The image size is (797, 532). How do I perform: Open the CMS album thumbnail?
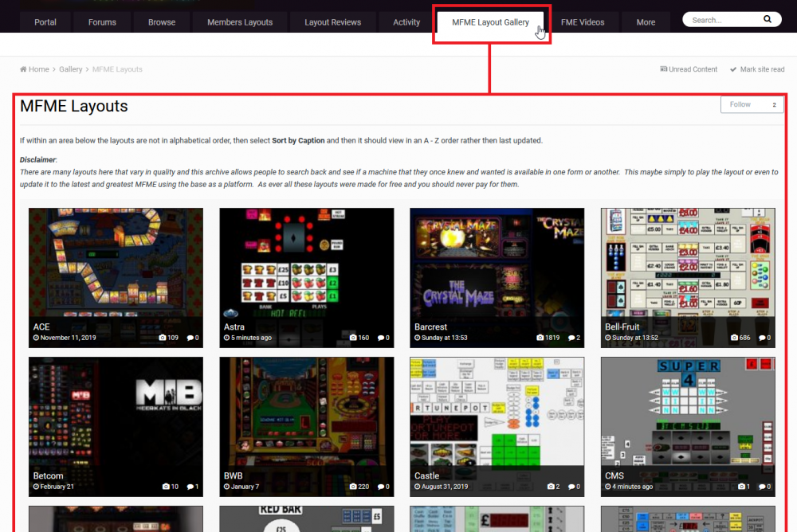[688, 427]
